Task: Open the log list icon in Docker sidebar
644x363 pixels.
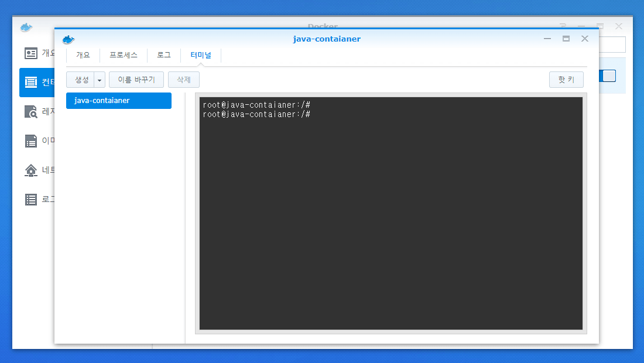Action: pyautogui.click(x=31, y=200)
